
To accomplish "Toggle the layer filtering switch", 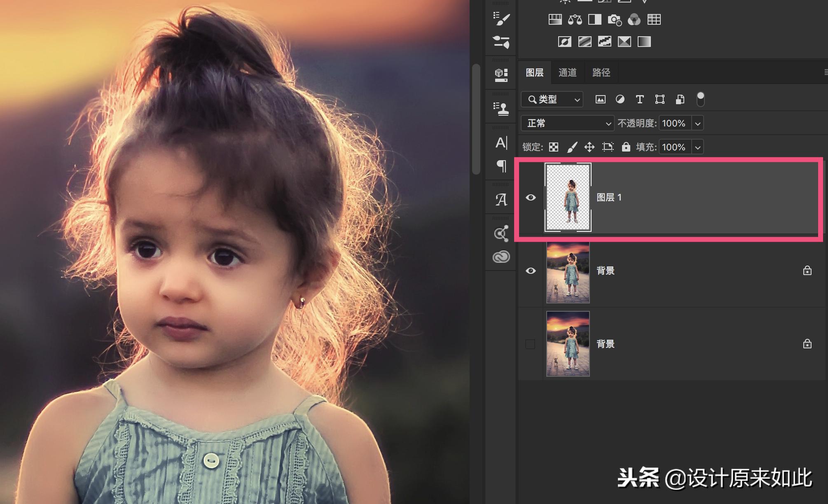I will (x=700, y=99).
